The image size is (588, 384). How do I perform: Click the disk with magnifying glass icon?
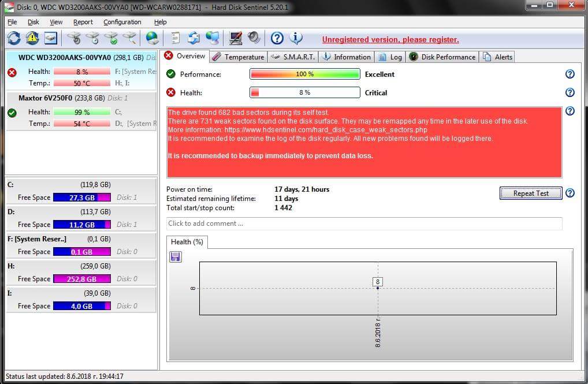point(130,38)
